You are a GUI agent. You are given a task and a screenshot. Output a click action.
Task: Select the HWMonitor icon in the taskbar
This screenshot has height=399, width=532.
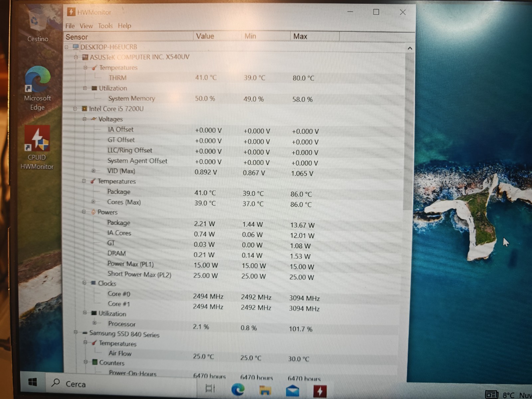coord(320,391)
